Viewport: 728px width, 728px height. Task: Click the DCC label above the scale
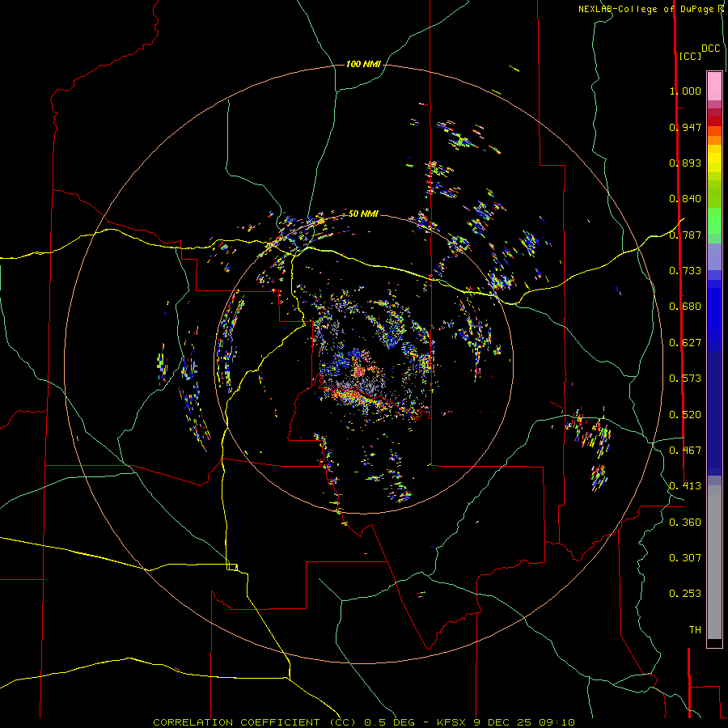pos(710,49)
